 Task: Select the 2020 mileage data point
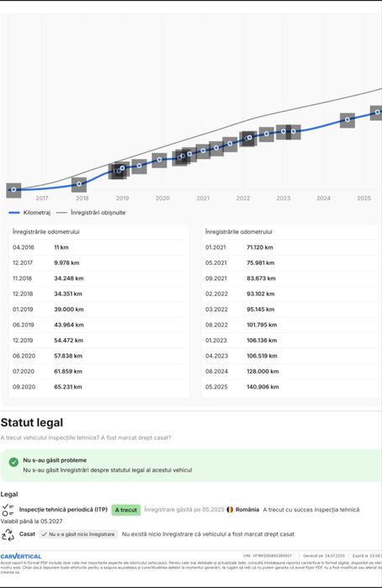pyautogui.click(x=159, y=160)
